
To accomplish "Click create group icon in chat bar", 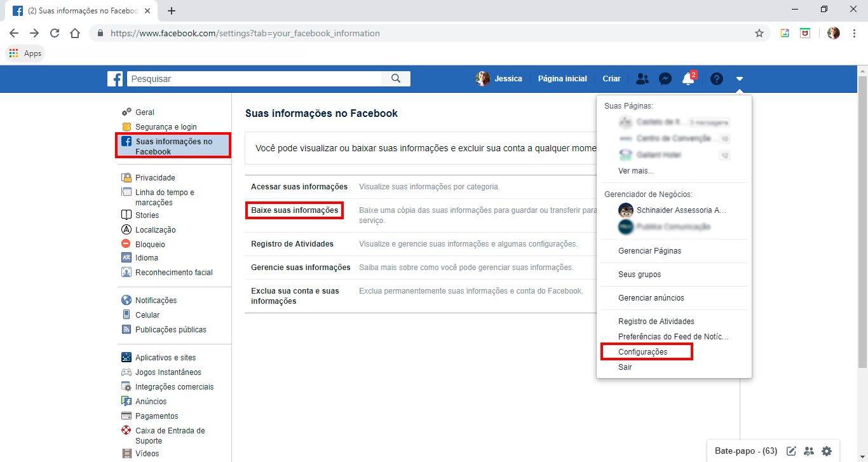I will pos(809,451).
